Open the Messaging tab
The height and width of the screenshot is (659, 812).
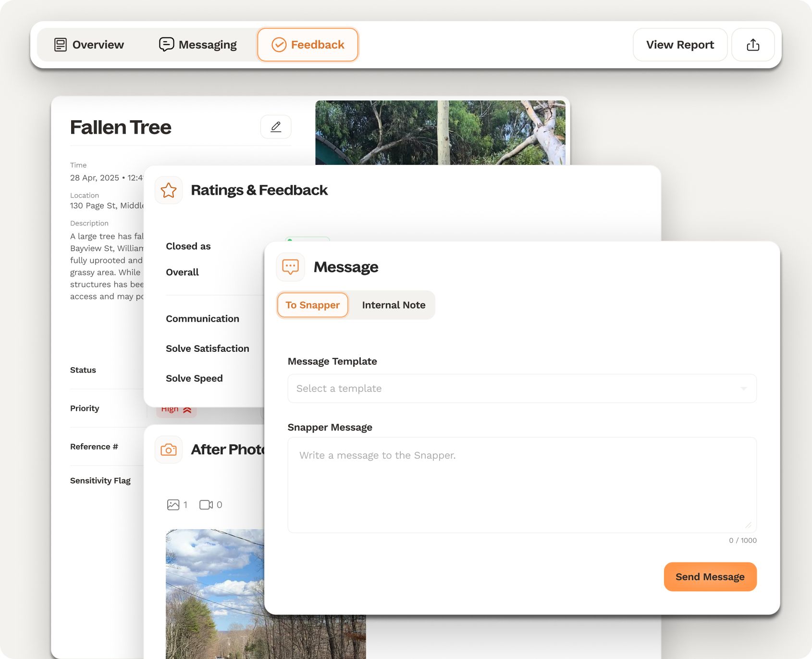click(x=198, y=45)
